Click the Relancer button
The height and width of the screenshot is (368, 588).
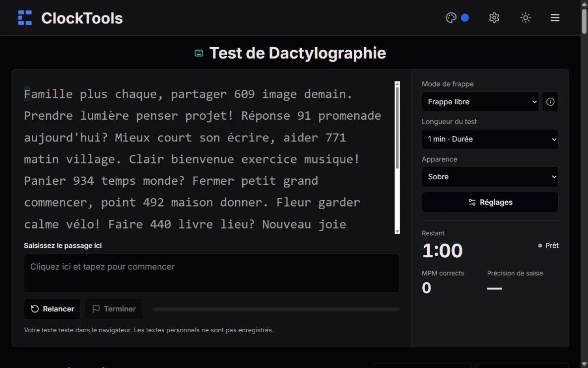53,309
